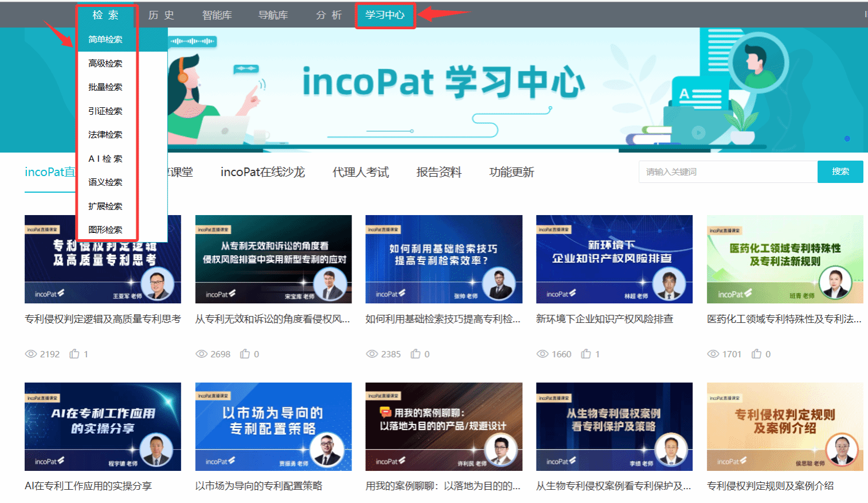
Task: Click the eye views icon showing 2192
Action: click(x=31, y=354)
